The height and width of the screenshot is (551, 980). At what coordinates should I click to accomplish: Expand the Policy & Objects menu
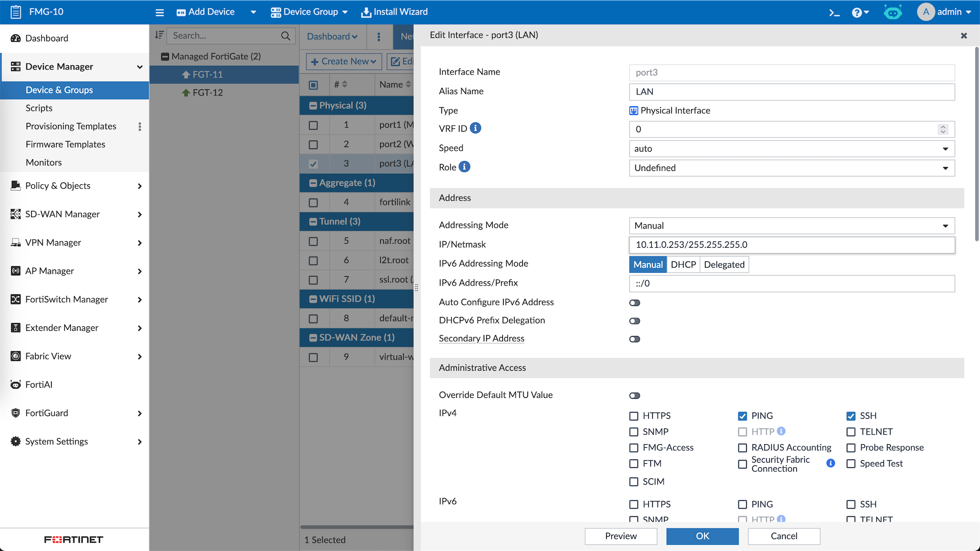[76, 186]
